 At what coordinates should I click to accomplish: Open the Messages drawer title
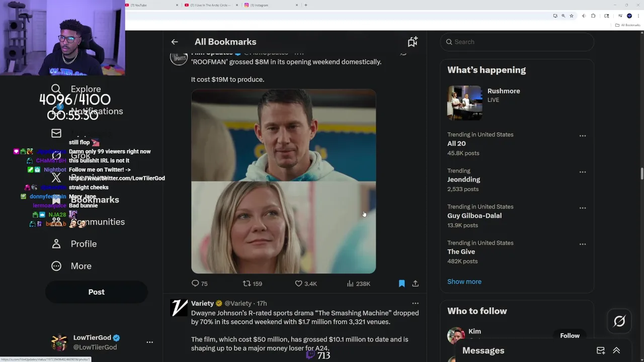coord(483,350)
